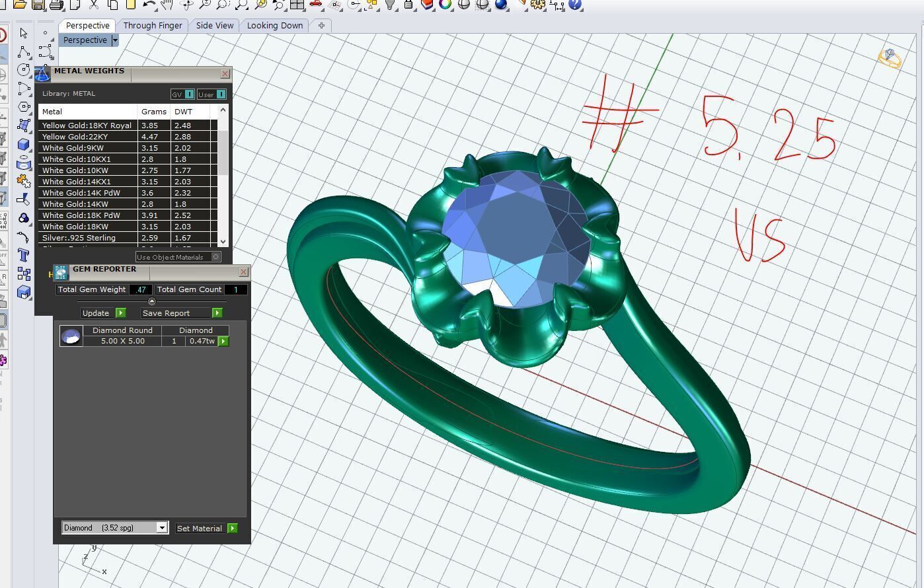The image size is (924, 588).
Task: Click the green arrow beside Update
Action: [120, 312]
